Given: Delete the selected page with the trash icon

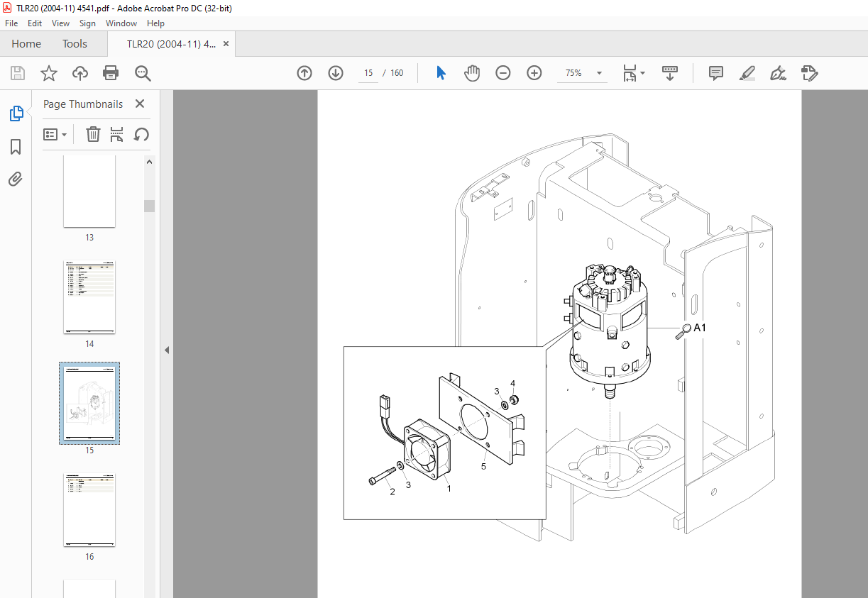Looking at the screenshot, I should 93,134.
